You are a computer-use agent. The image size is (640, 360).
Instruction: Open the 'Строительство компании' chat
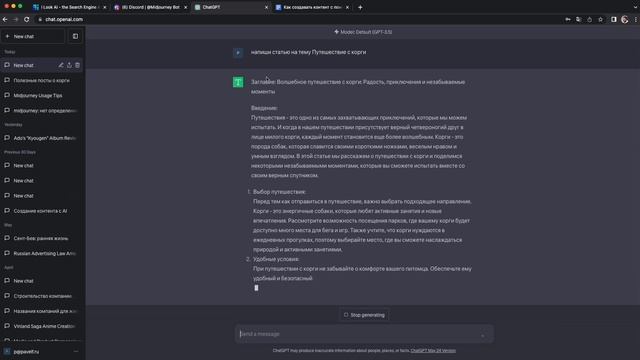coord(42,296)
